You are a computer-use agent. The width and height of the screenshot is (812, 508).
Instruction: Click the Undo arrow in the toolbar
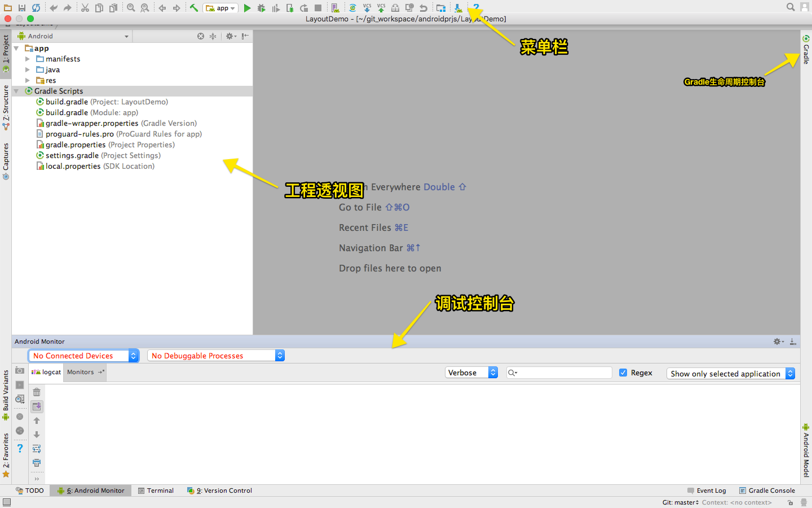[54, 8]
